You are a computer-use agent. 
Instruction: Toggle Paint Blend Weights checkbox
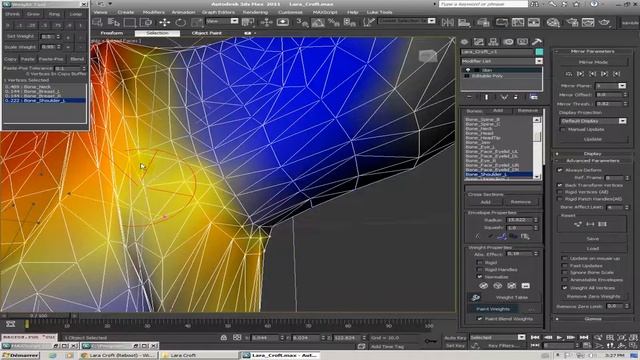480,319
